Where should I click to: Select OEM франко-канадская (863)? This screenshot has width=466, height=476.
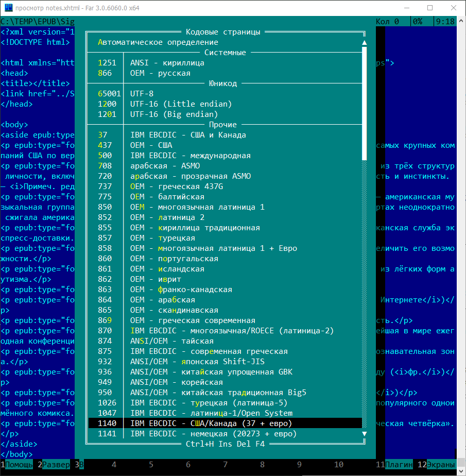225,290
